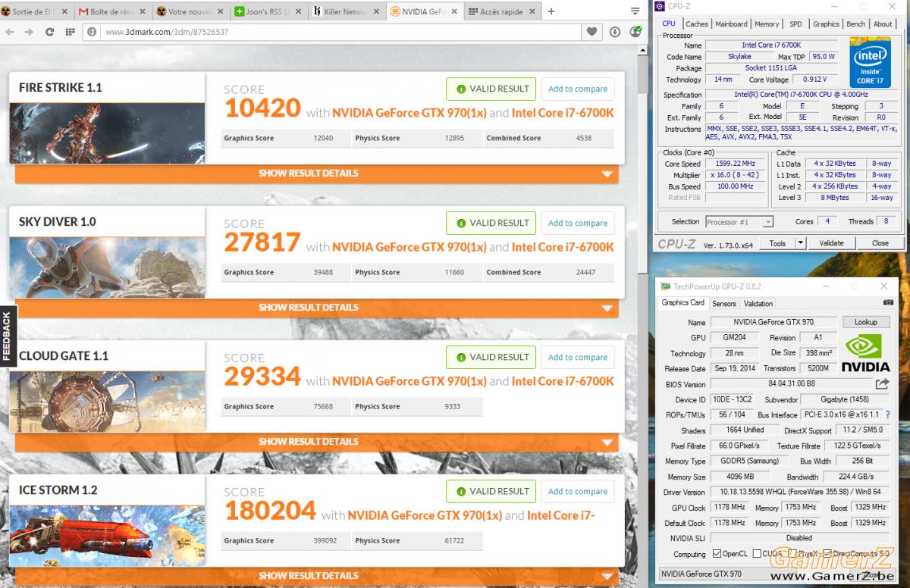Open the browser downloads icon
Viewport: 910px width, 588px height.
(x=615, y=32)
